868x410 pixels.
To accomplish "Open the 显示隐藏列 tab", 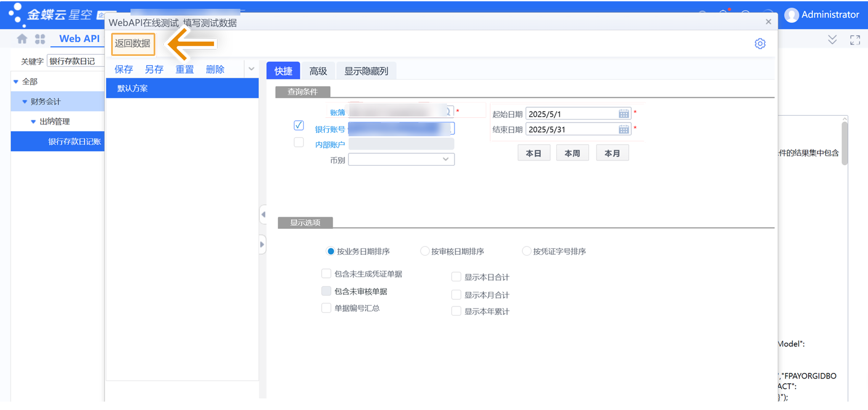I will click(x=366, y=71).
